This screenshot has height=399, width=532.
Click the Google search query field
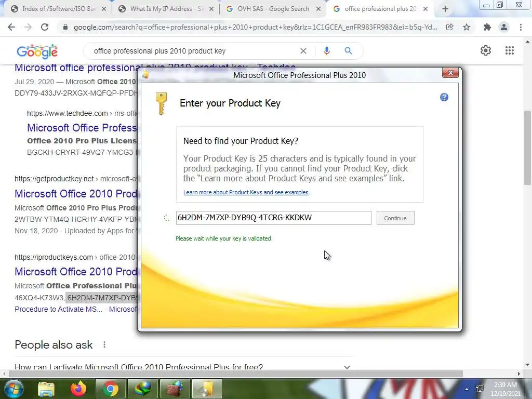coord(193,51)
